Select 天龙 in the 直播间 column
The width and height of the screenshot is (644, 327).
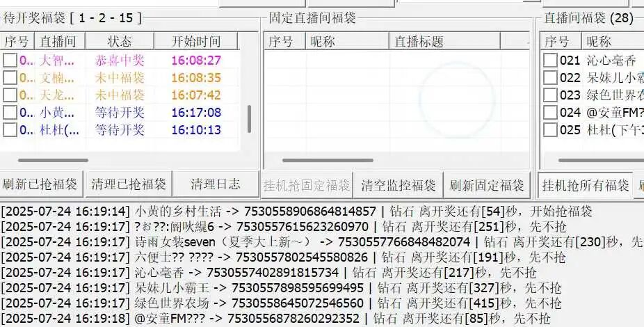57,95
